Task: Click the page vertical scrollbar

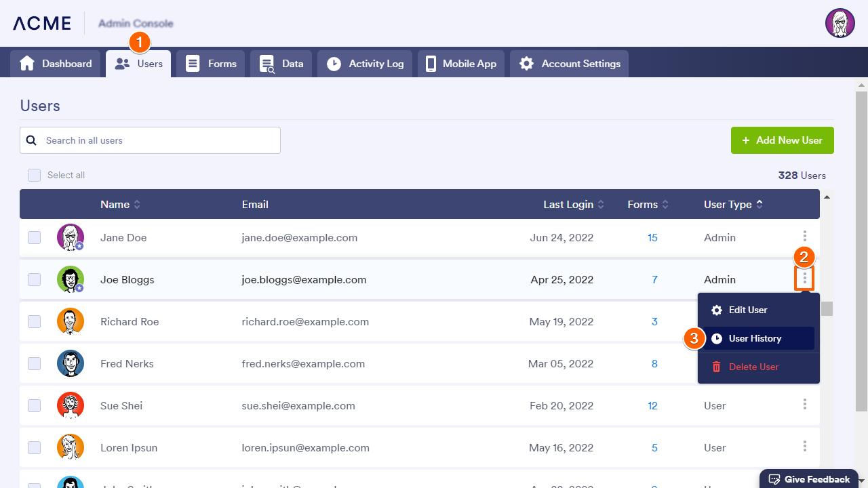Action: tap(861, 251)
